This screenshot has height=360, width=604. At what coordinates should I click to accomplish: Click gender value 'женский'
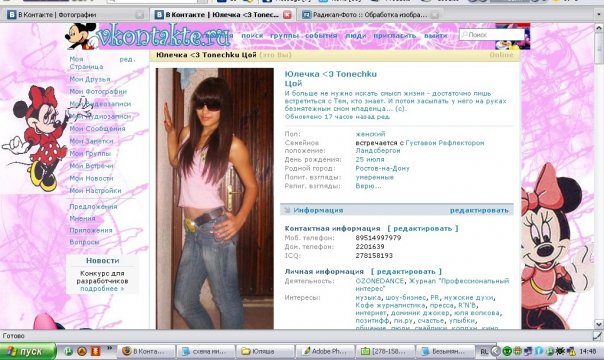pyautogui.click(x=370, y=134)
